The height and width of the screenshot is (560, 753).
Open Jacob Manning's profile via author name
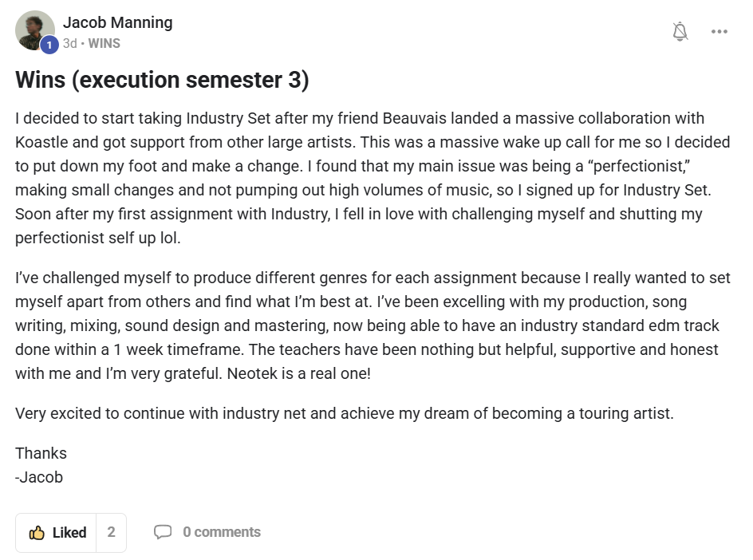tap(117, 22)
